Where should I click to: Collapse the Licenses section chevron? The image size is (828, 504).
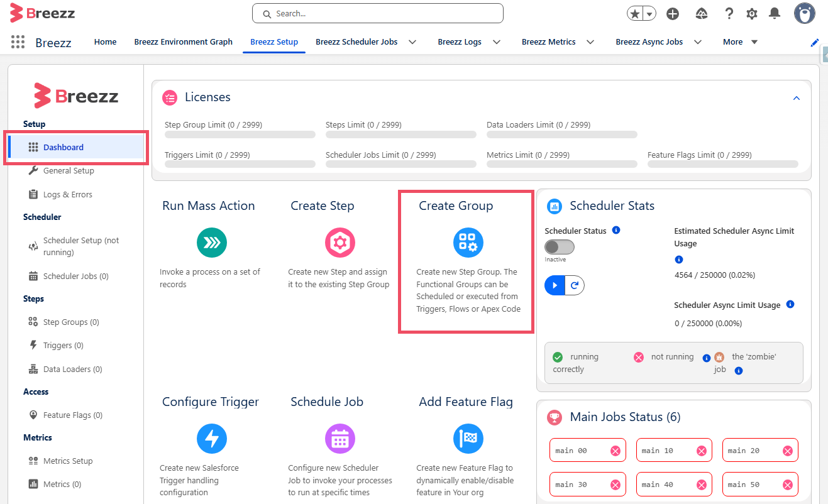click(x=797, y=98)
